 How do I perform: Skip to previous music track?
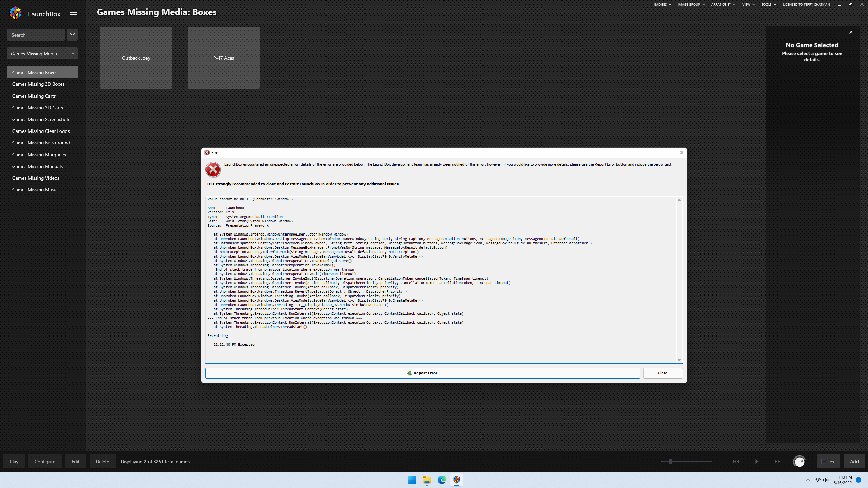point(736,462)
